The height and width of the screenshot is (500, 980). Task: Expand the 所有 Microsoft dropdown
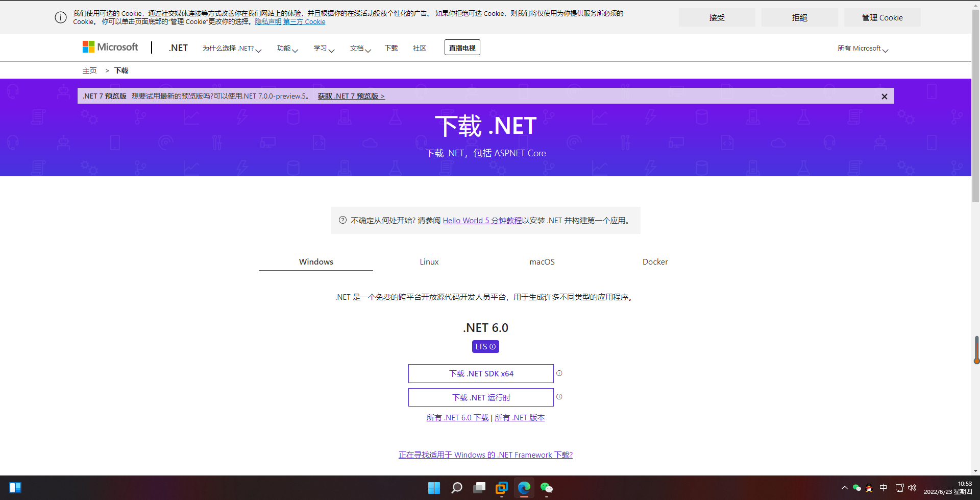click(863, 48)
